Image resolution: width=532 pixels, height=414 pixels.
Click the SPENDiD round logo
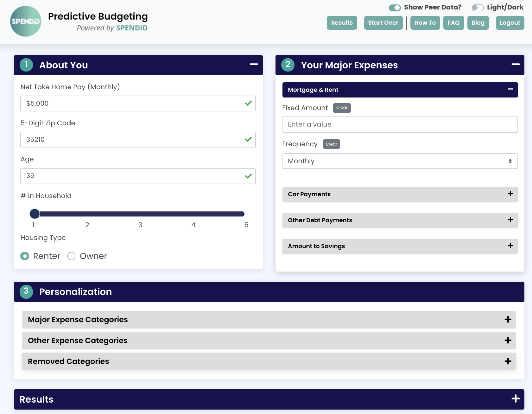pyautogui.click(x=26, y=21)
